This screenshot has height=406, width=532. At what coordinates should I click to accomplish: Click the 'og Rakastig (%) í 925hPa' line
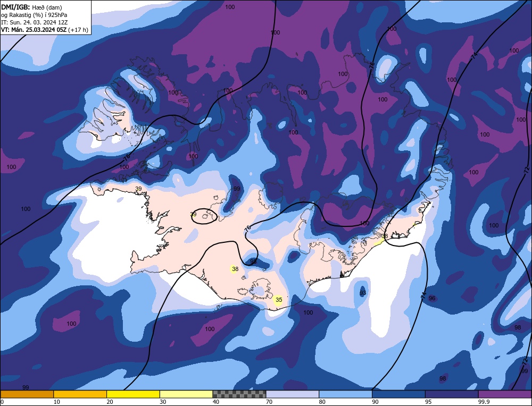pyautogui.click(x=34, y=15)
